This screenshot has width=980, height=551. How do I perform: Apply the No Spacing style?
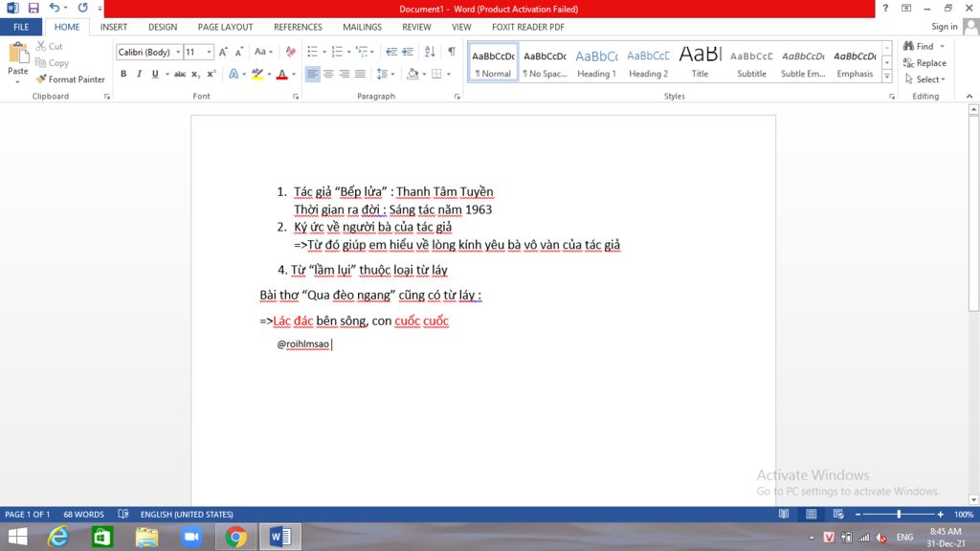(x=545, y=62)
